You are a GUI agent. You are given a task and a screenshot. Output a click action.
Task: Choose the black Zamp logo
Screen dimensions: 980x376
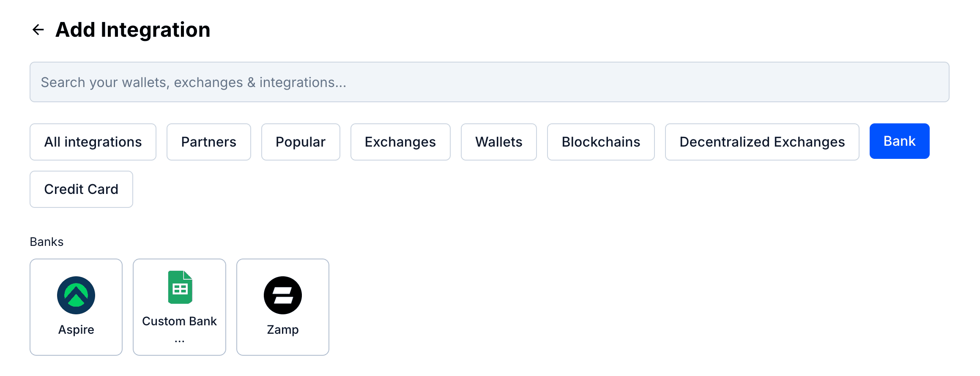283,295
